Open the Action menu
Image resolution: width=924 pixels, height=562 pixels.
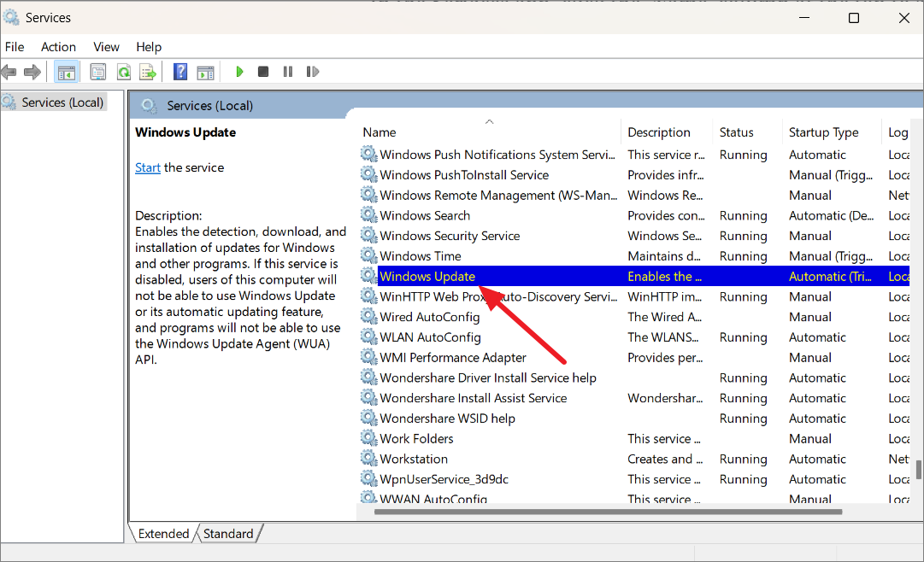pyautogui.click(x=58, y=46)
